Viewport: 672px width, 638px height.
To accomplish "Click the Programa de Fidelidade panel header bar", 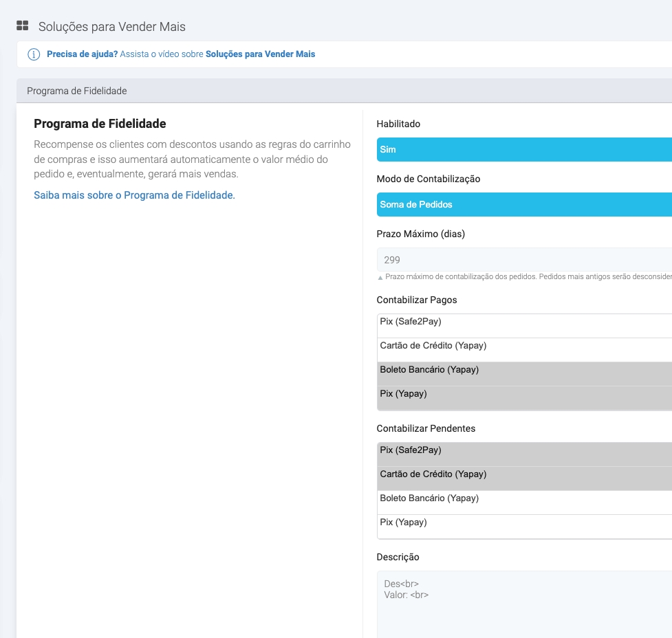I will click(x=344, y=91).
